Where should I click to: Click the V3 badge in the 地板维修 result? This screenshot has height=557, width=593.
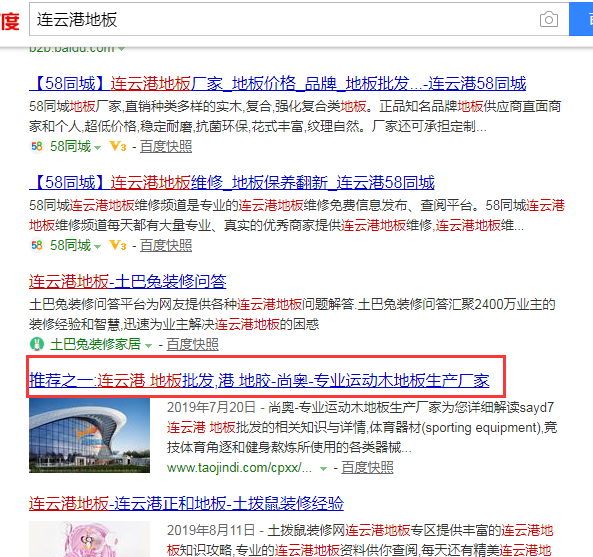click(x=118, y=245)
